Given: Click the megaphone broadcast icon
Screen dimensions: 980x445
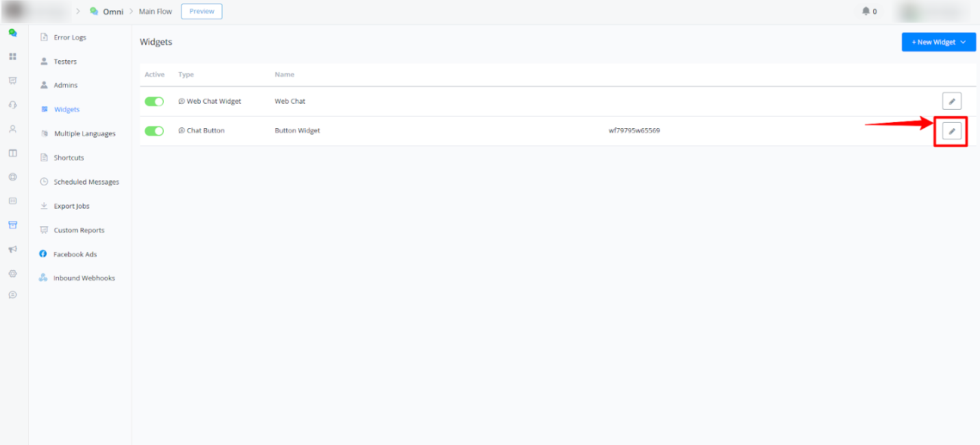Looking at the screenshot, I should coord(12,250).
